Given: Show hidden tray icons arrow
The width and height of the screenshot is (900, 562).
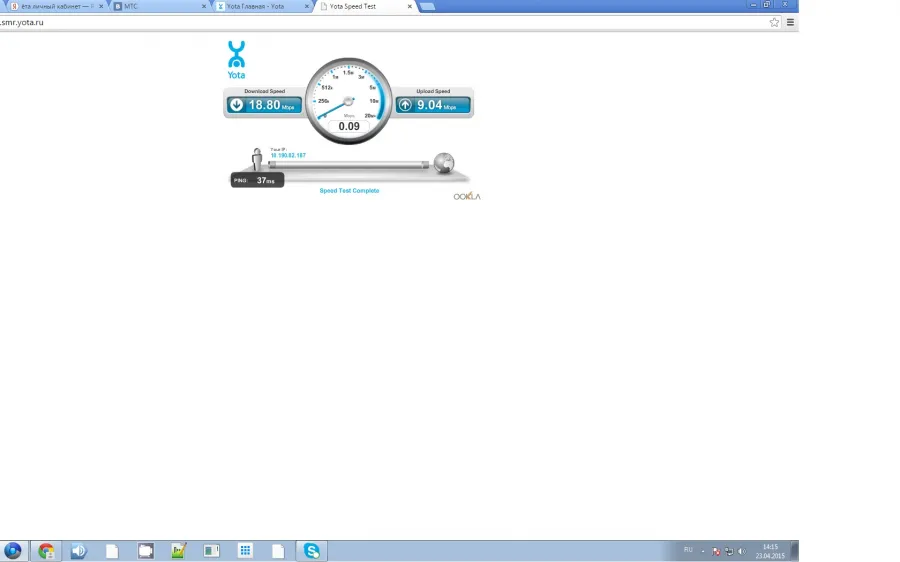Looking at the screenshot, I should tap(703, 552).
